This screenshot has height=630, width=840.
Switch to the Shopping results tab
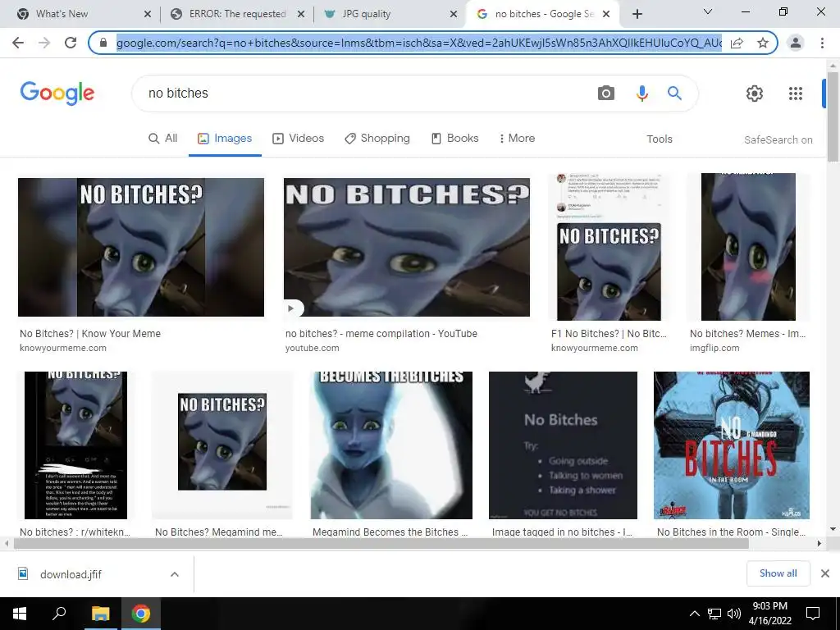coord(377,138)
